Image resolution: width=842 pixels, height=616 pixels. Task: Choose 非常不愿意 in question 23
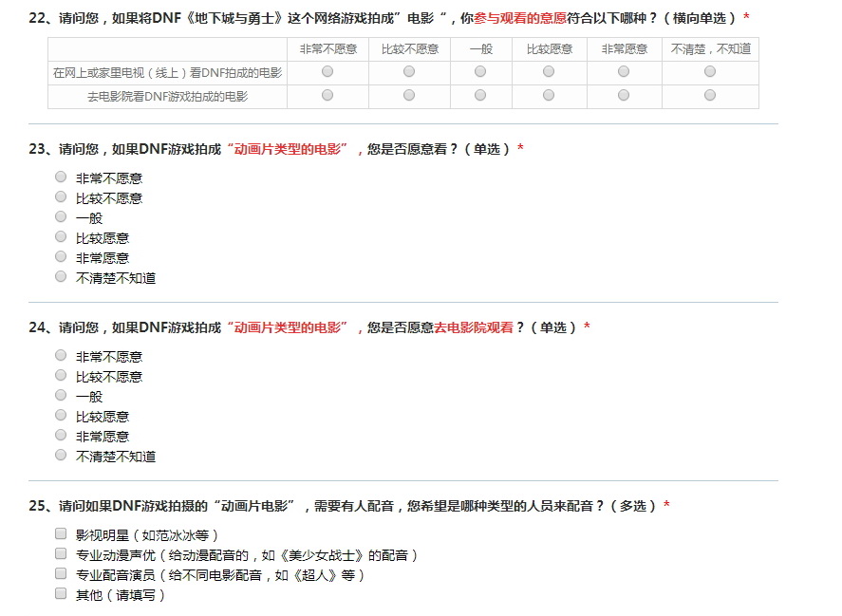[61, 177]
